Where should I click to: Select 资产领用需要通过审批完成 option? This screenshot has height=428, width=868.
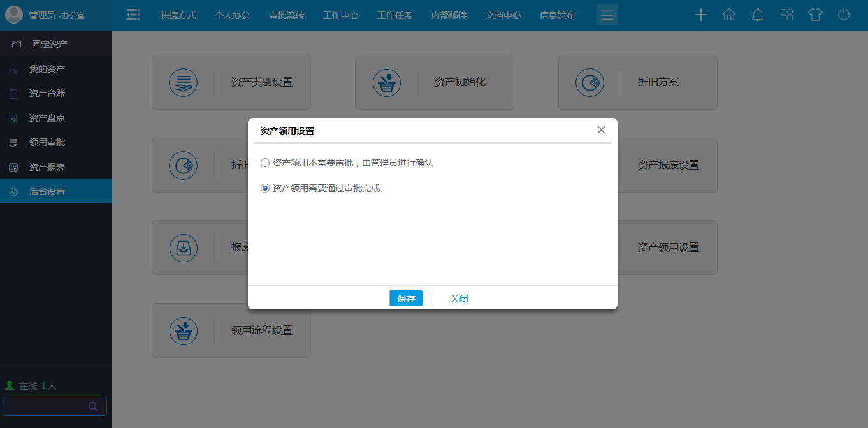pyautogui.click(x=264, y=188)
